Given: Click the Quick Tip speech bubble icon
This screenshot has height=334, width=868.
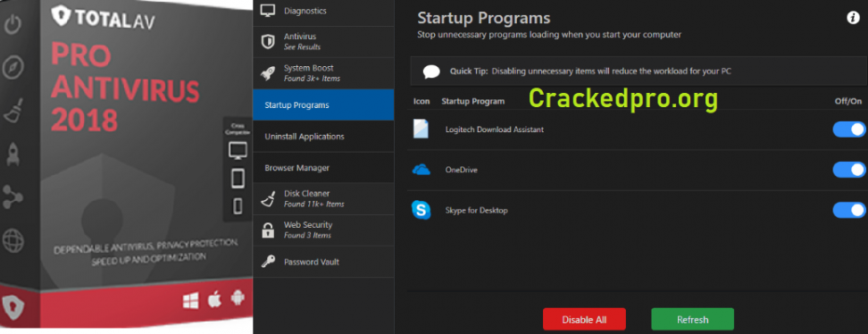Looking at the screenshot, I should pos(431,71).
